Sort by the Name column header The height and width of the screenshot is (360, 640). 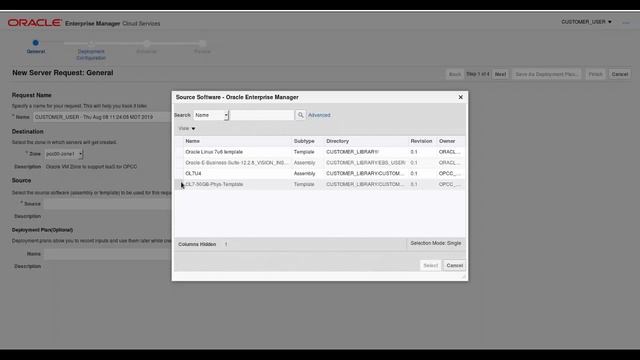point(192,141)
